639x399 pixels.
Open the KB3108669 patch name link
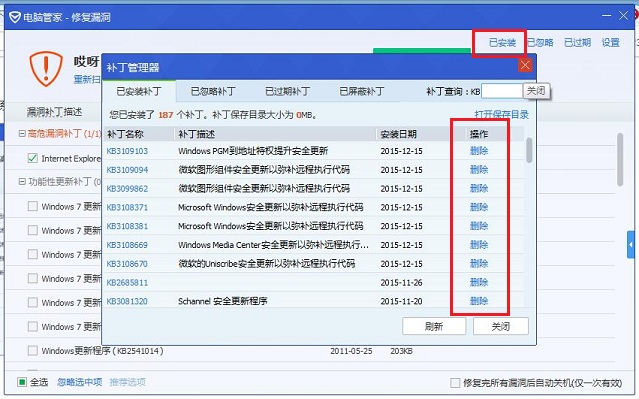[127, 245]
